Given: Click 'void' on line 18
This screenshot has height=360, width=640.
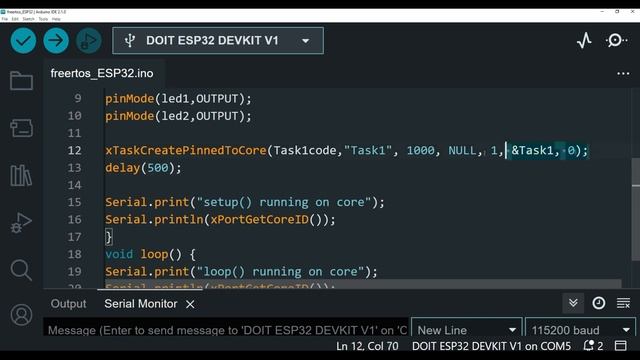Looking at the screenshot, I should [x=119, y=254].
